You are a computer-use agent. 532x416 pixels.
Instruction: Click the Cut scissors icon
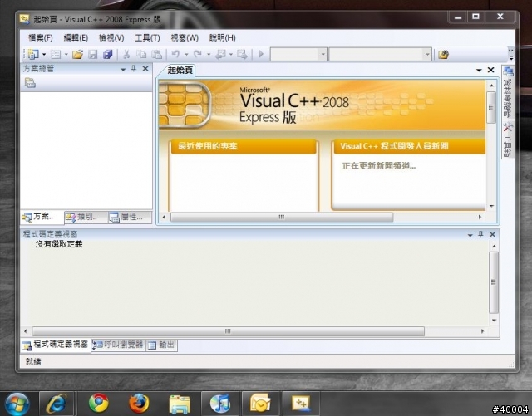pos(126,54)
